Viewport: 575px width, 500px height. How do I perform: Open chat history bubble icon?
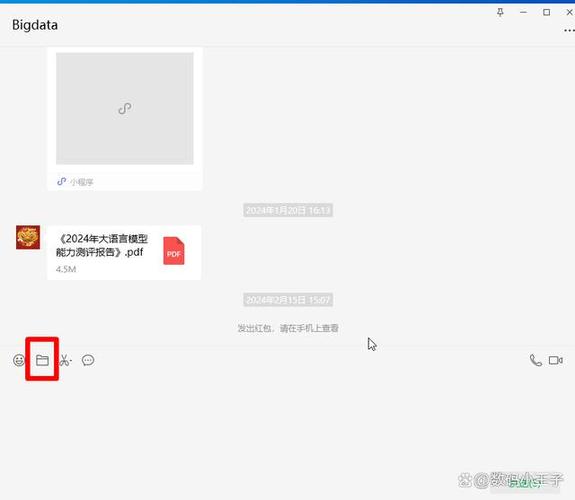pos(88,360)
